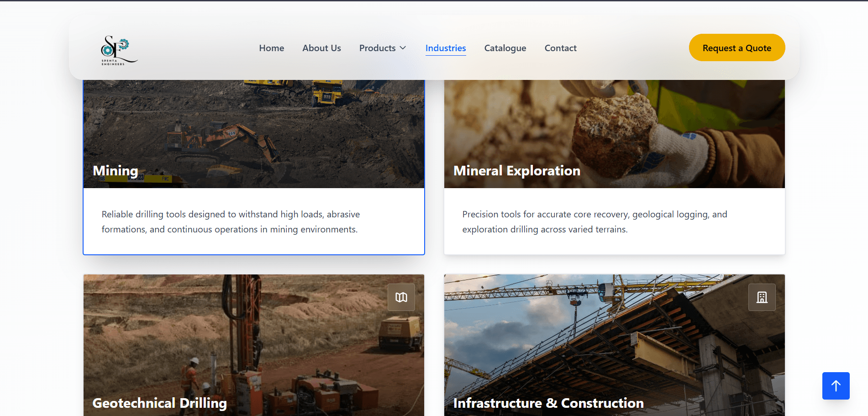Image resolution: width=868 pixels, height=416 pixels.
Task: Open the Mineral Exploration card image
Action: pos(615,134)
